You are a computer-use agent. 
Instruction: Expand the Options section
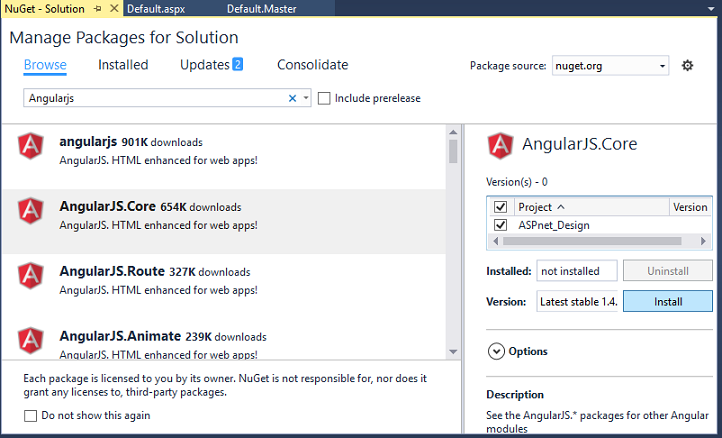coord(496,351)
